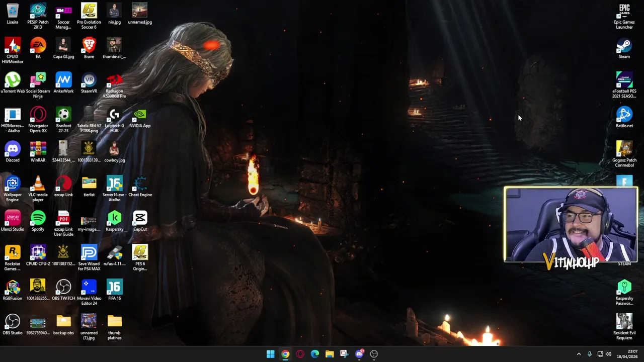Open ezcap Link User Guide PDF

[x=63, y=224]
